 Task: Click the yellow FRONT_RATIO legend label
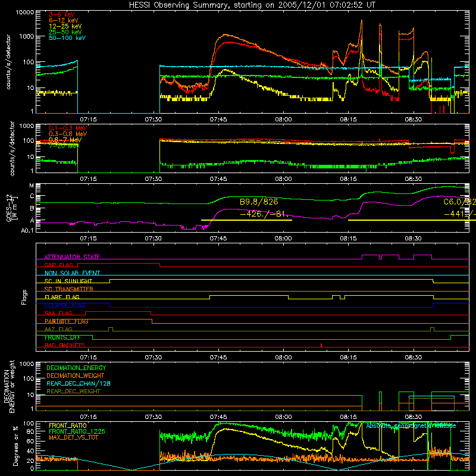68,425
